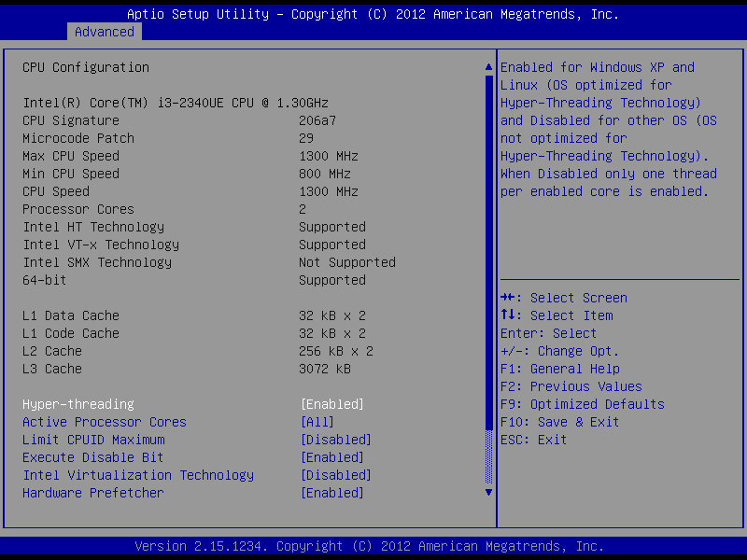The width and height of the screenshot is (747, 560).
Task: Click the Select Screen arrows icon
Action: click(x=509, y=298)
